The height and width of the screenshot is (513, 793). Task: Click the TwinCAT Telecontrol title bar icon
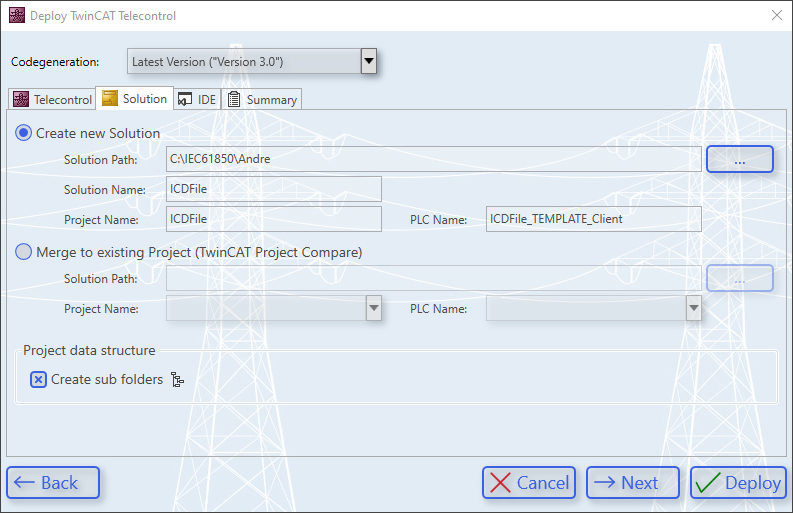click(x=17, y=16)
